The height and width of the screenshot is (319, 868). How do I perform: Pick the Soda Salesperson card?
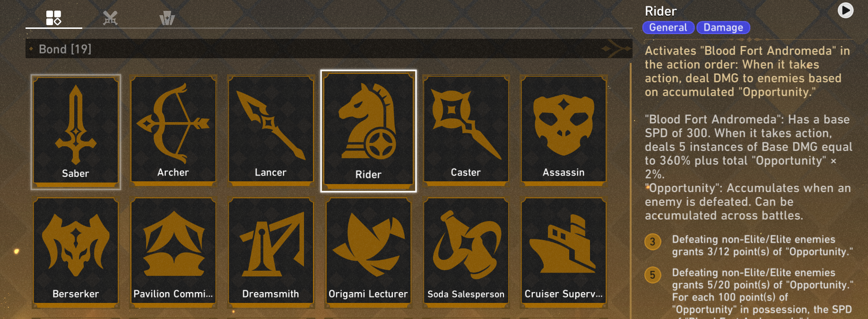[x=466, y=253]
